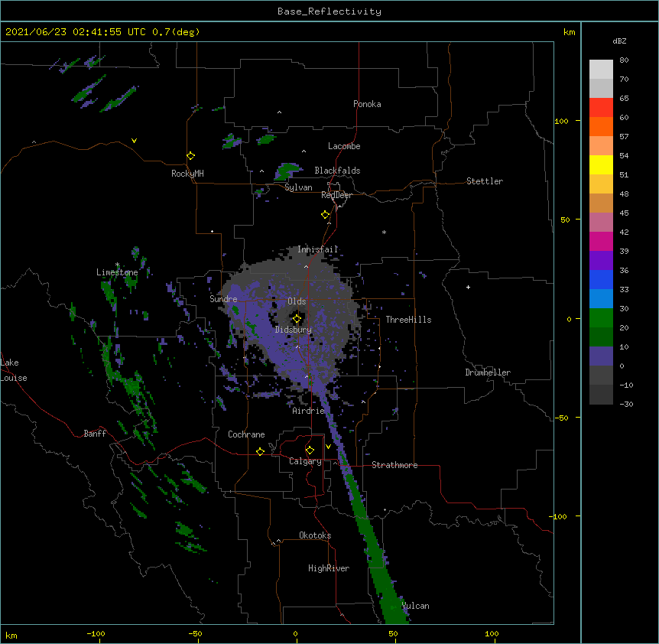The width and height of the screenshot is (659, 644).
Task: Click the Lake Louise map label
Action: click(14, 370)
